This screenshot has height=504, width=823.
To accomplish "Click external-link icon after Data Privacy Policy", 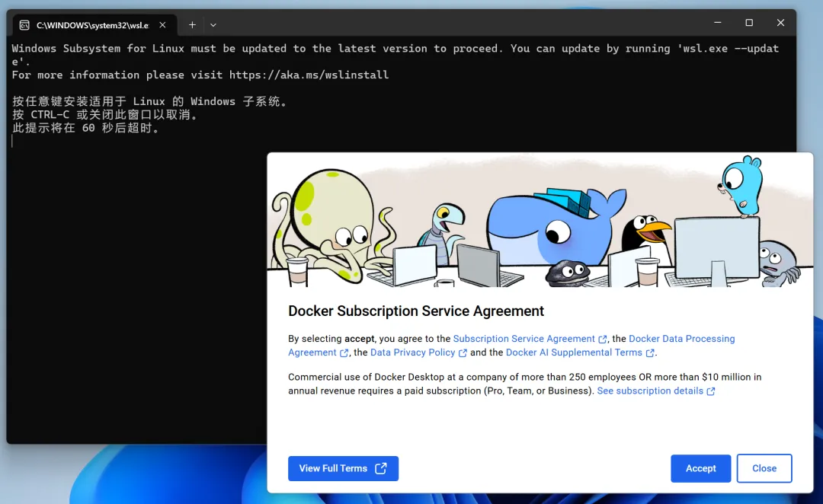I will (x=463, y=353).
